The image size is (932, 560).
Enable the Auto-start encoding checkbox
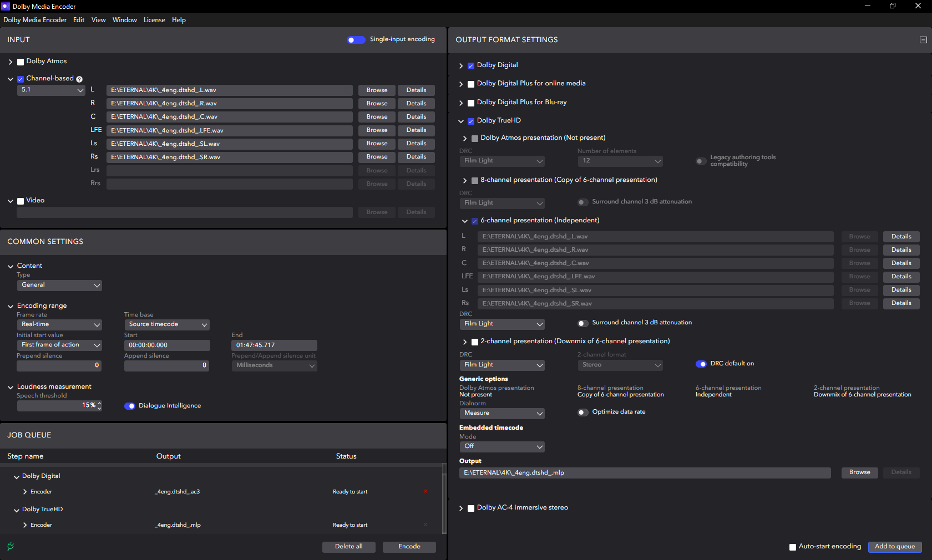[x=793, y=547]
